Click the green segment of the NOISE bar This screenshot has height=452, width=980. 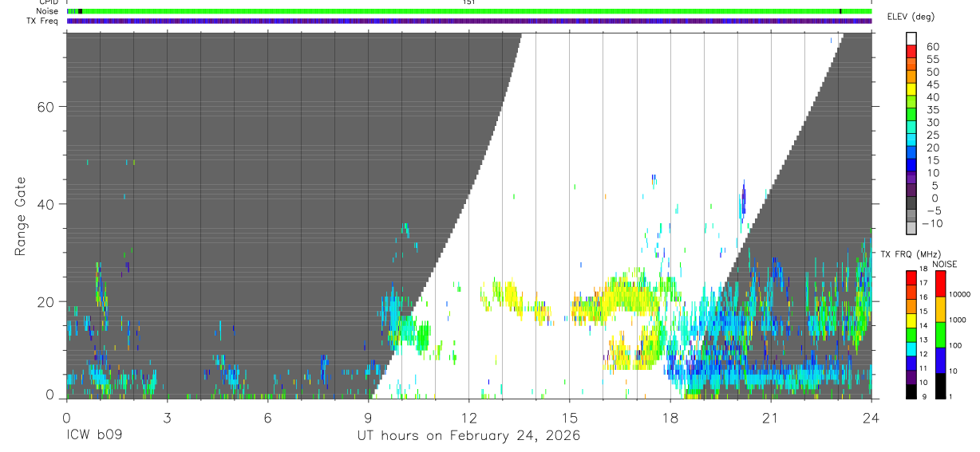(x=941, y=334)
